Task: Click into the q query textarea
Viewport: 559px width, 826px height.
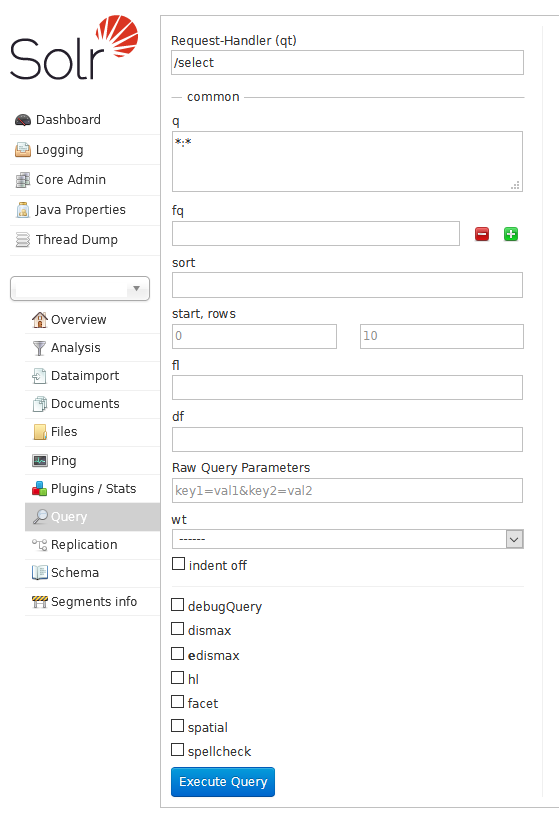Action: click(x=348, y=162)
